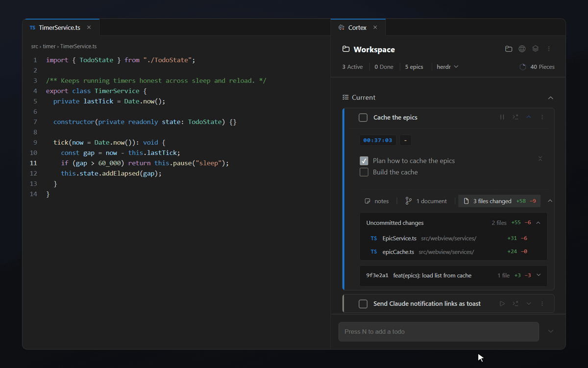This screenshot has width=588, height=368.
Task: Collapse the Uncommitted changes group
Action: [539, 223]
